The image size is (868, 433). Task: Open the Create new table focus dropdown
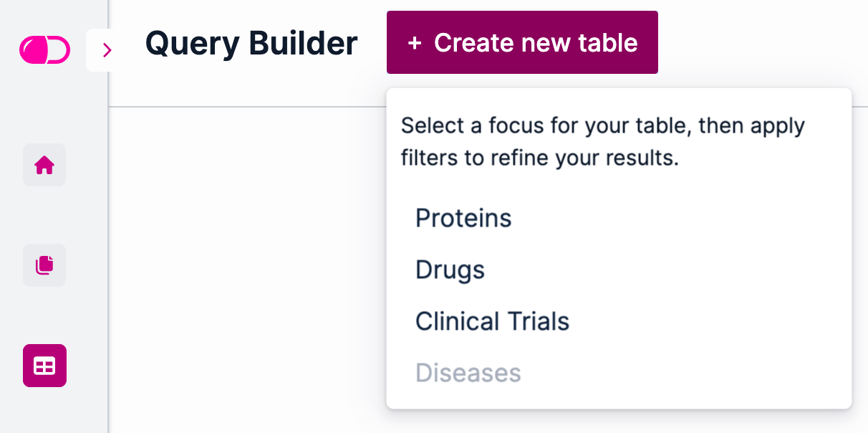coord(521,42)
